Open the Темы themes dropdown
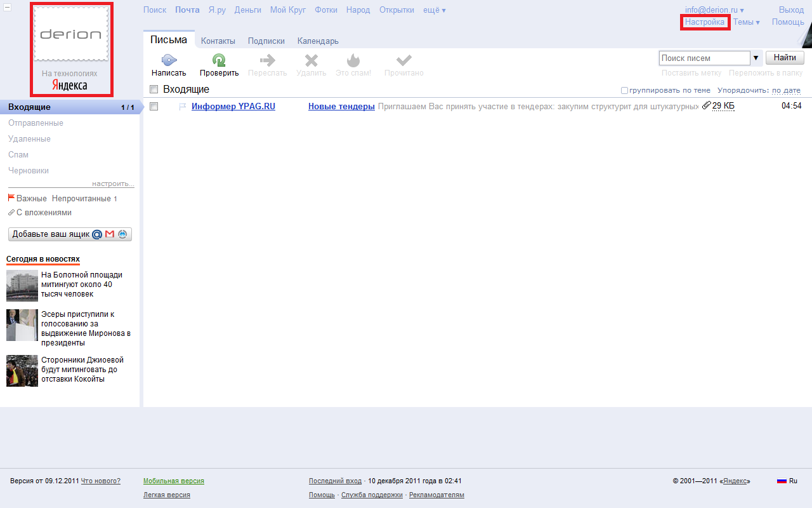Image resolution: width=812 pixels, height=508 pixels. click(746, 22)
